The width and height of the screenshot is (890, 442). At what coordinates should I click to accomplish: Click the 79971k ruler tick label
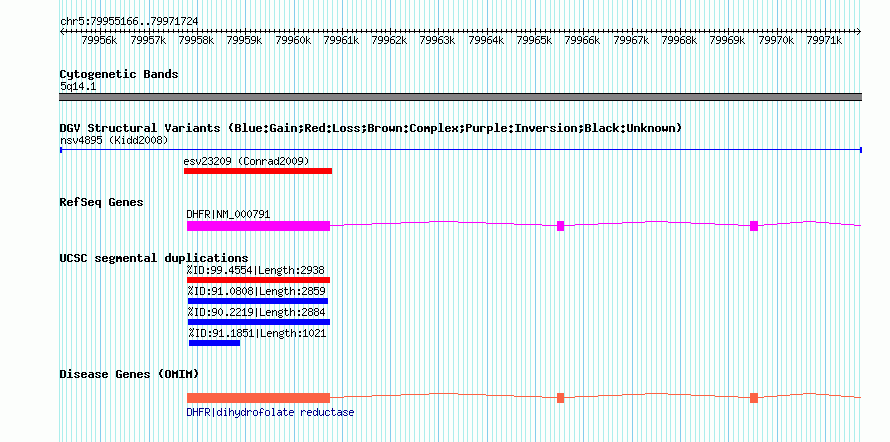coord(824,40)
